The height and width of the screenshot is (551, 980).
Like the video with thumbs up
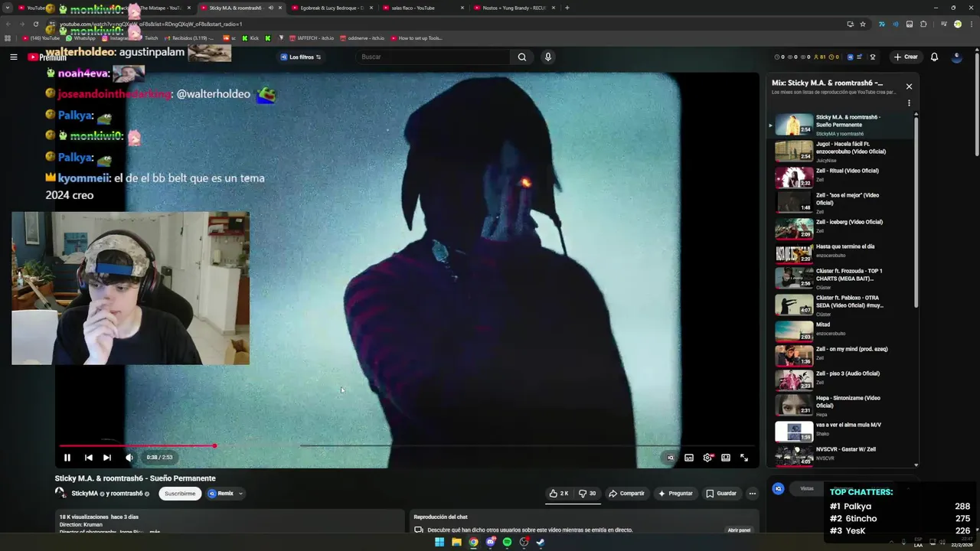point(559,494)
